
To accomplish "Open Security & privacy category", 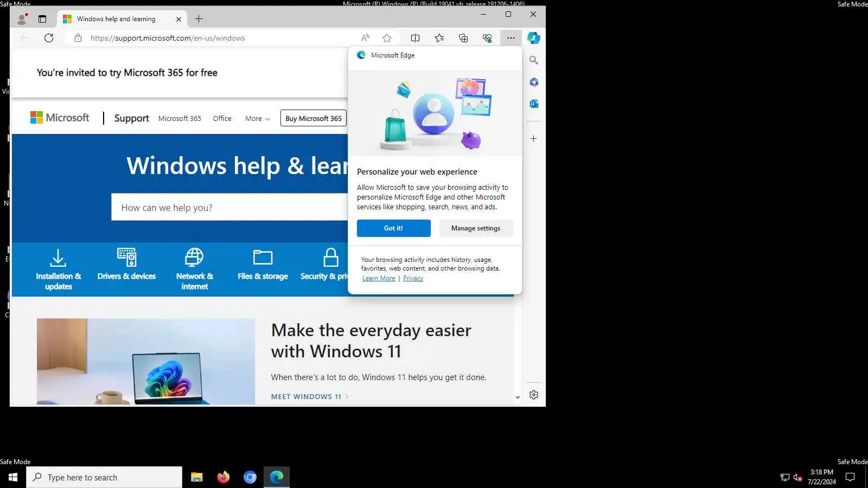I will point(324,266).
